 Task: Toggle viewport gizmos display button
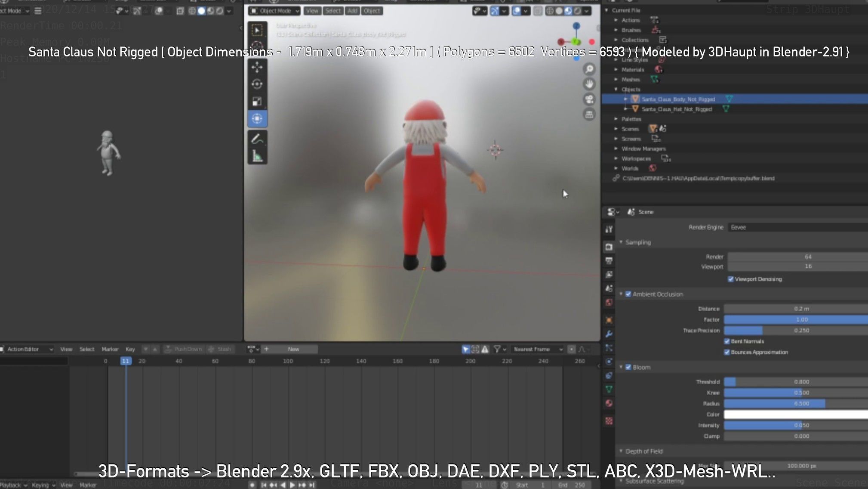pos(495,11)
